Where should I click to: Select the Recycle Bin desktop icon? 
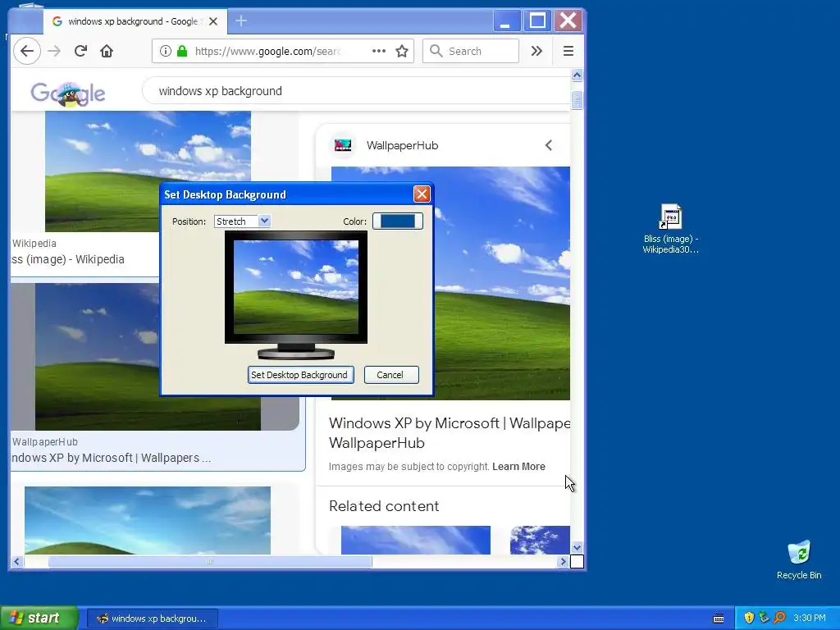point(799,559)
